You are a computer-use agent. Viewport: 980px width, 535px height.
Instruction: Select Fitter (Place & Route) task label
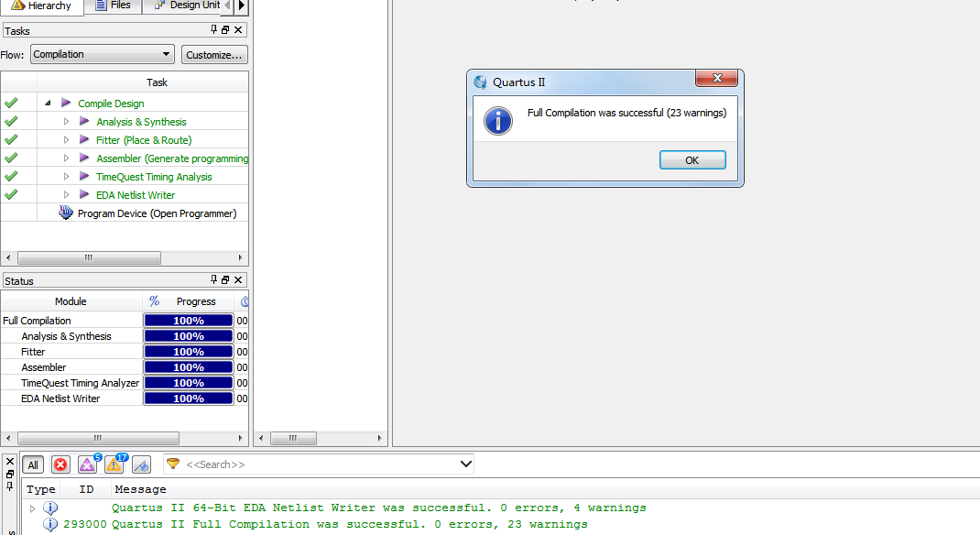(x=144, y=140)
